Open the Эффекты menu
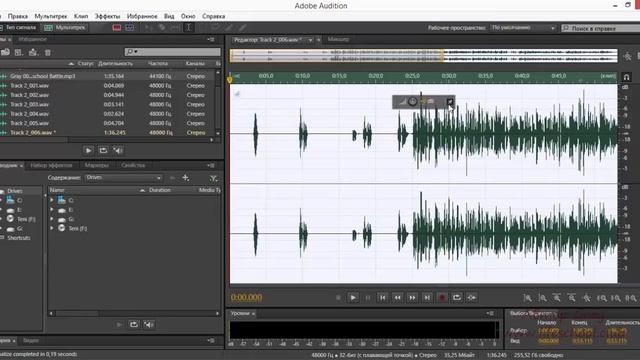The width and height of the screenshot is (640, 360). point(107,16)
